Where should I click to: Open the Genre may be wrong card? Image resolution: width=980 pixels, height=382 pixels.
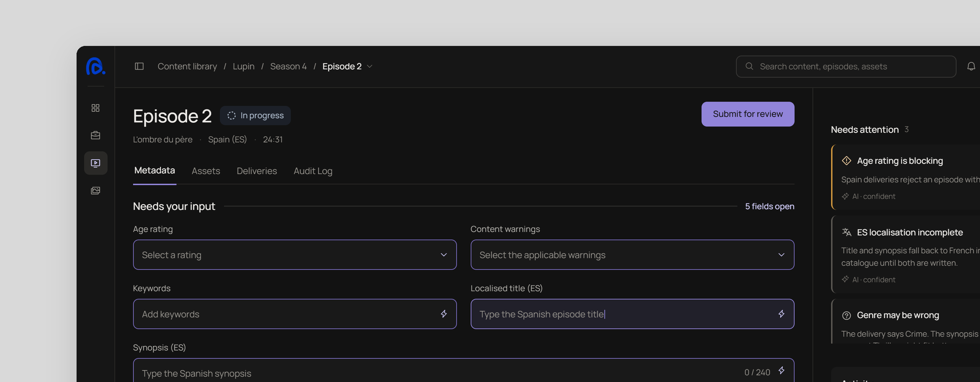(906, 322)
